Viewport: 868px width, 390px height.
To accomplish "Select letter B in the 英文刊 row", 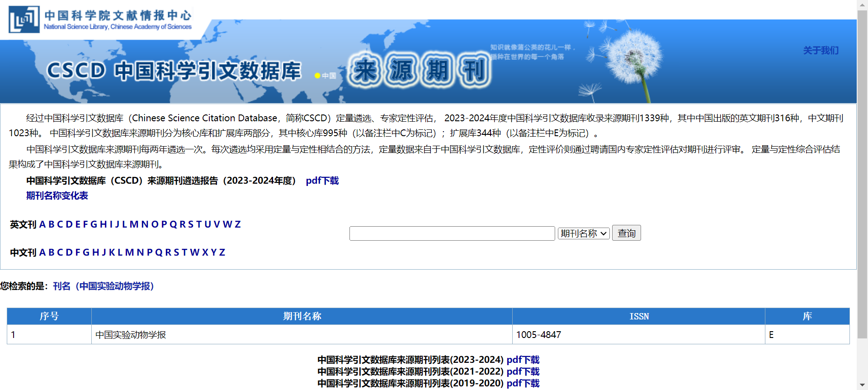I will pos(52,224).
